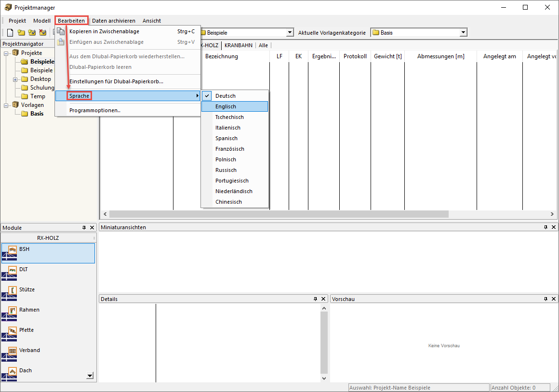Click the copy icon beside Kopieren in Zwischenablage

coord(61,31)
